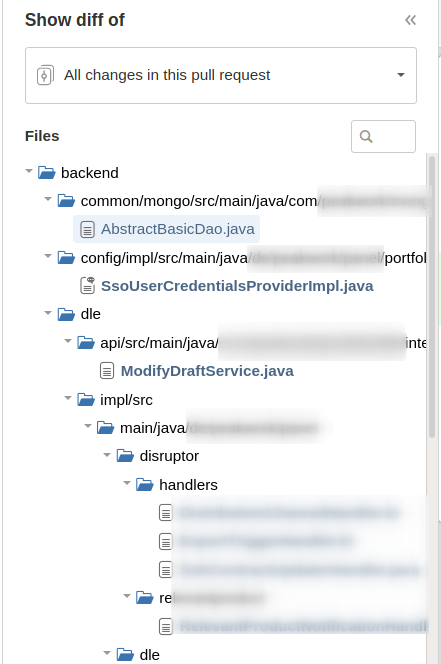Open ModifyDraftService.java diff
Viewport: 441px width, 664px height.
[207, 371]
